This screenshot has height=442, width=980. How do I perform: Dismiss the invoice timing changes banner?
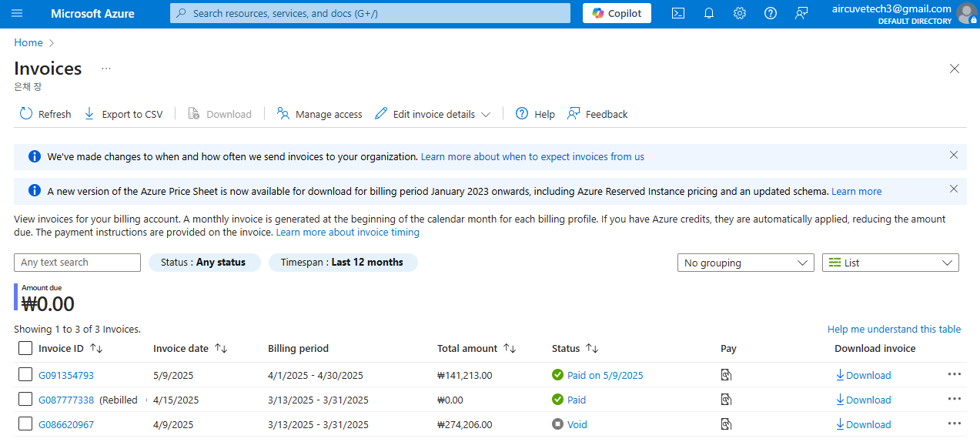tap(954, 155)
